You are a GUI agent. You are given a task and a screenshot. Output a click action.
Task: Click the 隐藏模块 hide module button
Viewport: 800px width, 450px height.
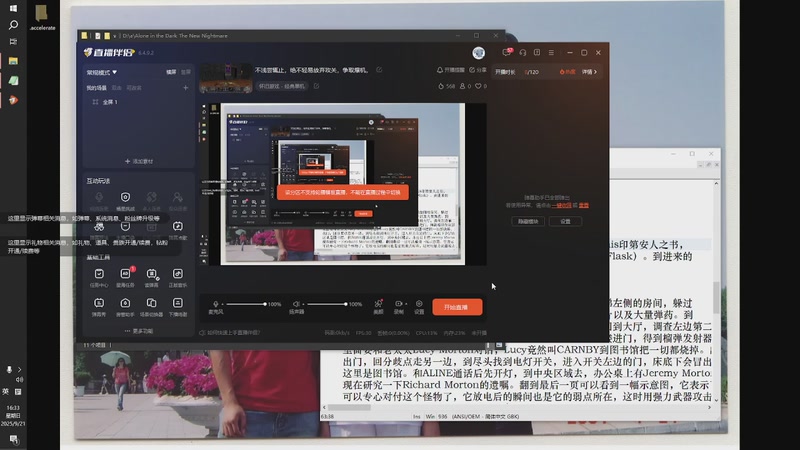pos(528,221)
